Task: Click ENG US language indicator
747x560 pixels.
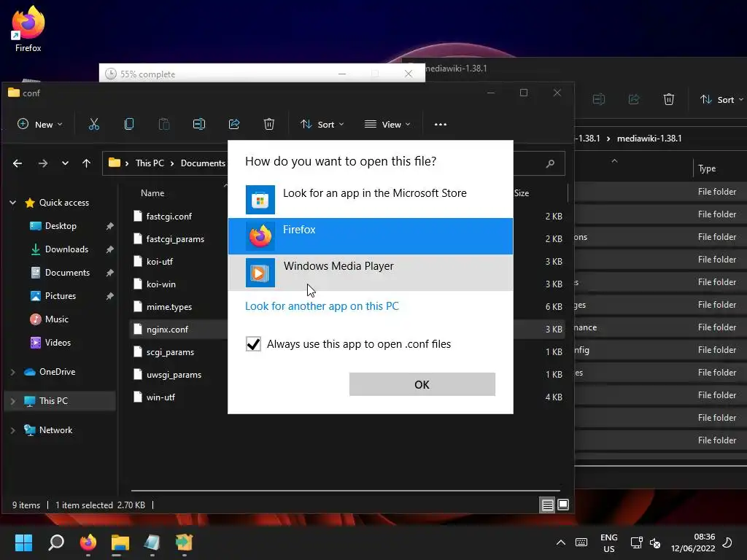Action: click(609, 542)
